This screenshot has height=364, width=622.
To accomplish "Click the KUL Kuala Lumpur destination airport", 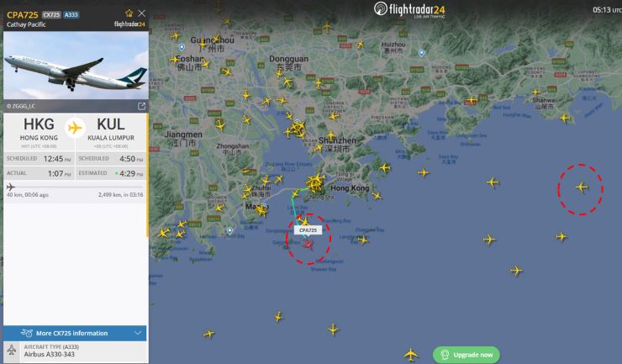I will [x=111, y=129].
